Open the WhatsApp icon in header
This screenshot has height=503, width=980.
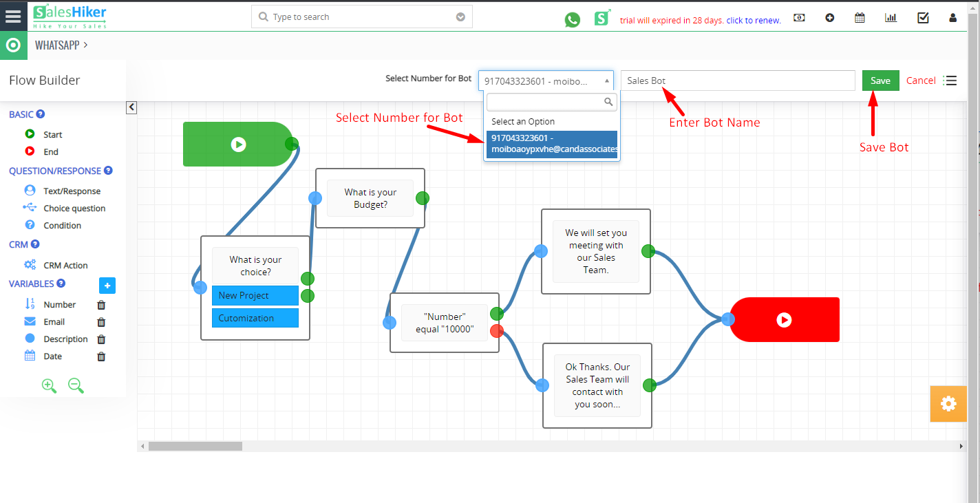tap(573, 20)
